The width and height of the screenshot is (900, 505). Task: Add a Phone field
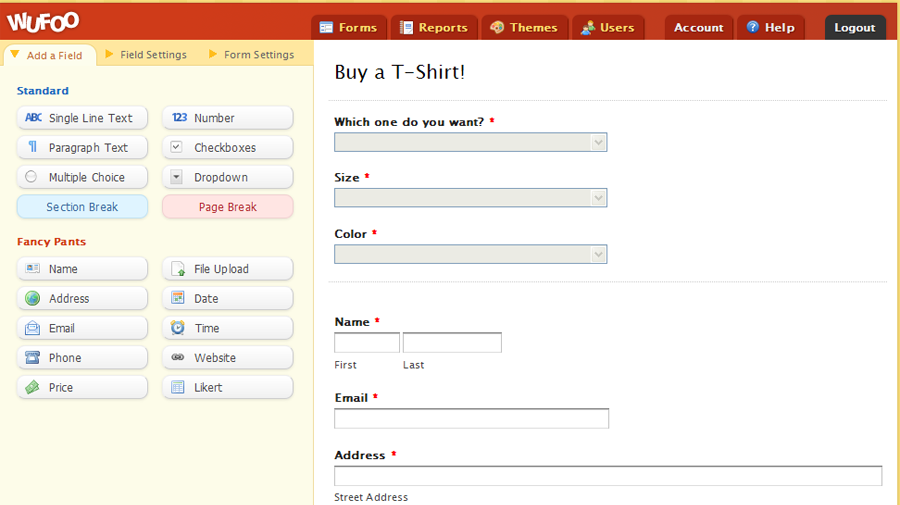click(x=82, y=358)
